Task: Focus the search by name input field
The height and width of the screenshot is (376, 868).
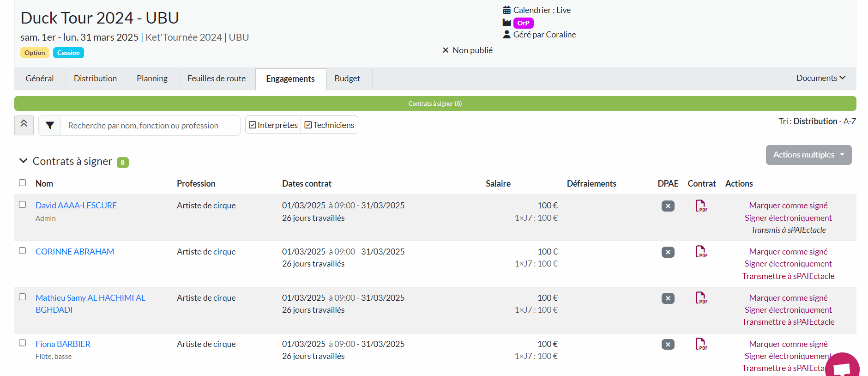Action: click(x=150, y=126)
